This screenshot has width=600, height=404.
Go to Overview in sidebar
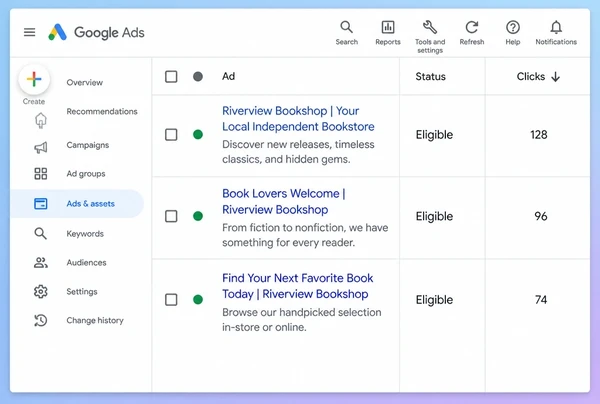pyautogui.click(x=85, y=82)
